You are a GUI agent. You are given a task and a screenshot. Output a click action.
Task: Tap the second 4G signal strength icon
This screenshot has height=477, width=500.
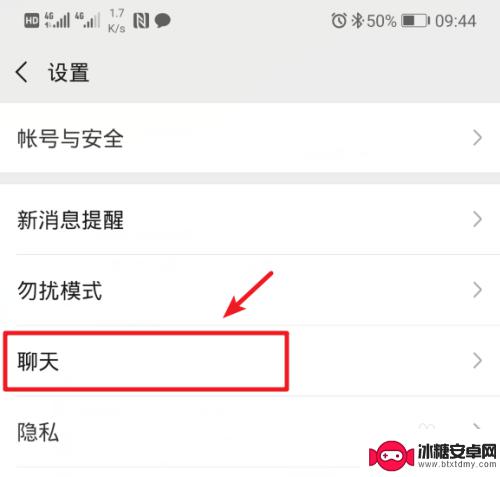(87, 20)
